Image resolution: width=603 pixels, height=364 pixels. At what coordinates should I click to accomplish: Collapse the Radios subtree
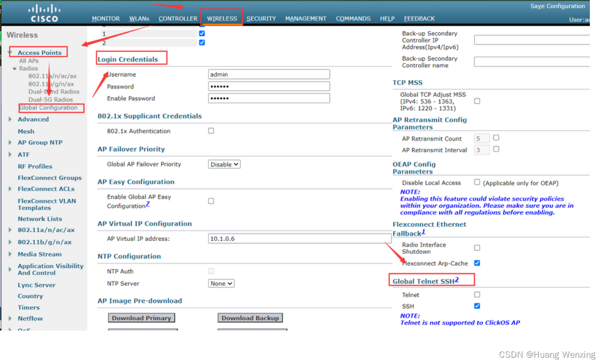click(x=15, y=68)
